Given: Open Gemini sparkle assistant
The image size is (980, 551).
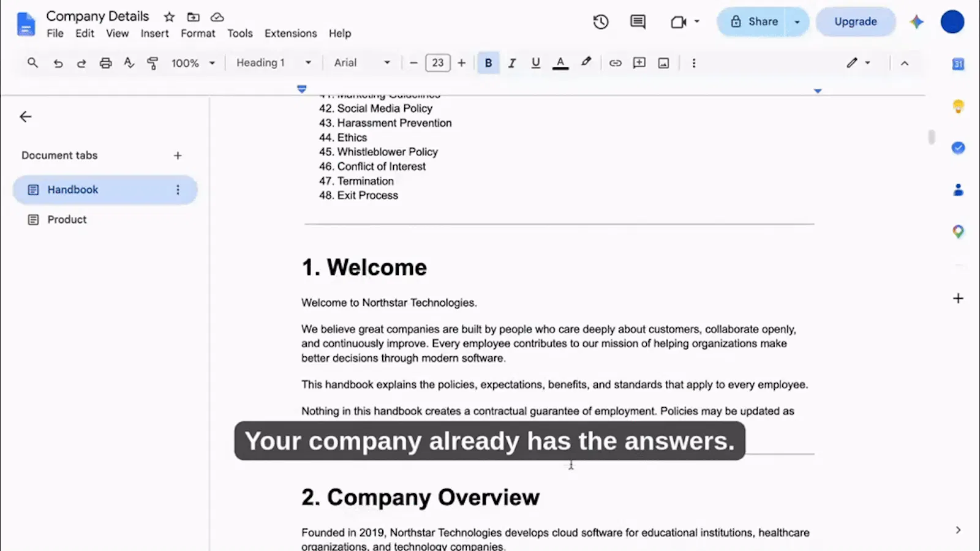Looking at the screenshot, I should (x=916, y=22).
